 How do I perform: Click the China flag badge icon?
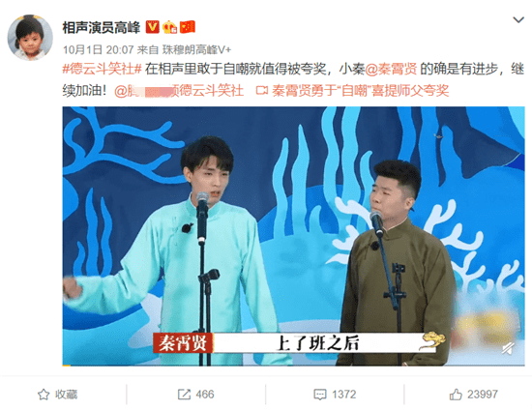188,27
